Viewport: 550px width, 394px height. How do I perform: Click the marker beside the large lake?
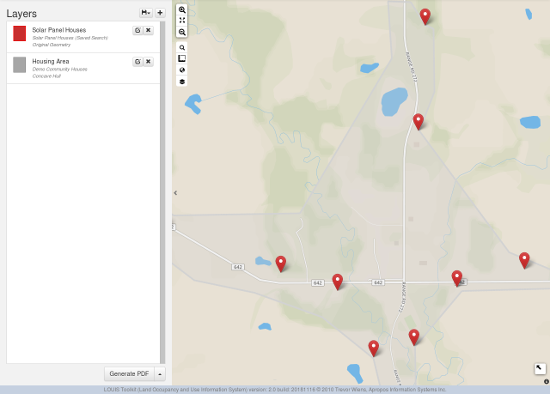[418, 122]
